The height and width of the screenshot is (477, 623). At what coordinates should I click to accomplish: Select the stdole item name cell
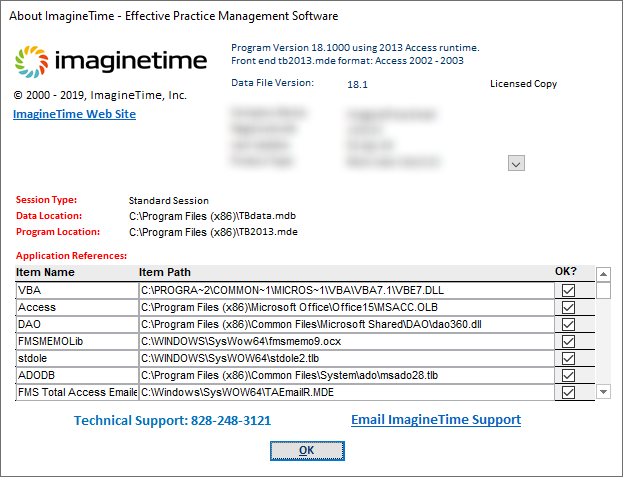coord(77,359)
